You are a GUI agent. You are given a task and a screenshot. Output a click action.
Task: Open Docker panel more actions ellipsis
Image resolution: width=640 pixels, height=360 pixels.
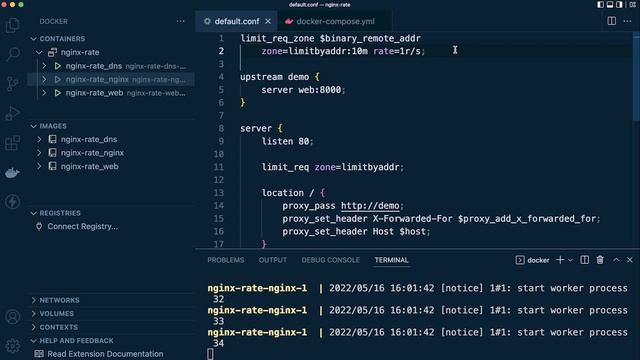click(x=180, y=21)
